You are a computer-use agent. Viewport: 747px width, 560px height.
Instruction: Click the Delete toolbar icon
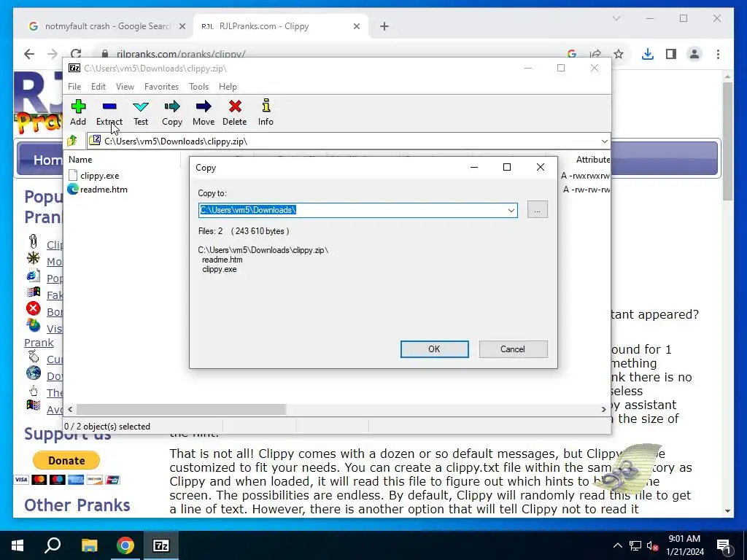pyautogui.click(x=235, y=112)
